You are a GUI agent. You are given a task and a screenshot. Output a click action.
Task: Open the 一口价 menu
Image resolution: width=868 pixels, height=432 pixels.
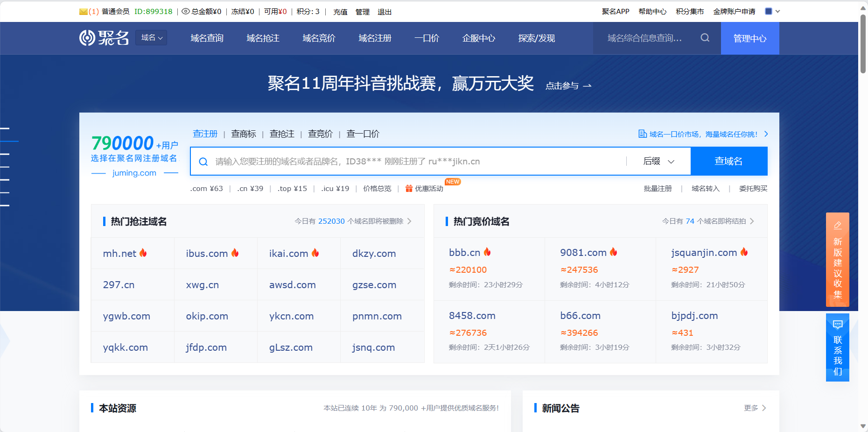tap(427, 38)
